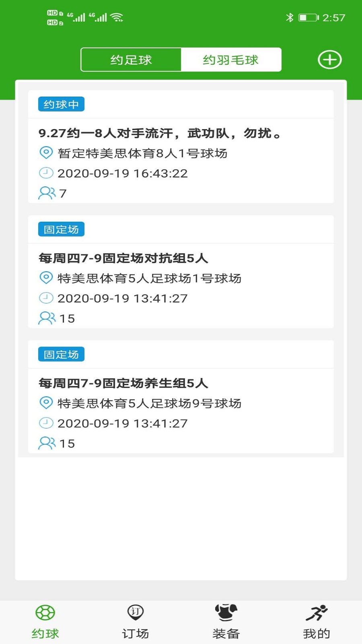Switch to the 约羽毛球 tab
The image size is (362, 644).
pos(231,60)
